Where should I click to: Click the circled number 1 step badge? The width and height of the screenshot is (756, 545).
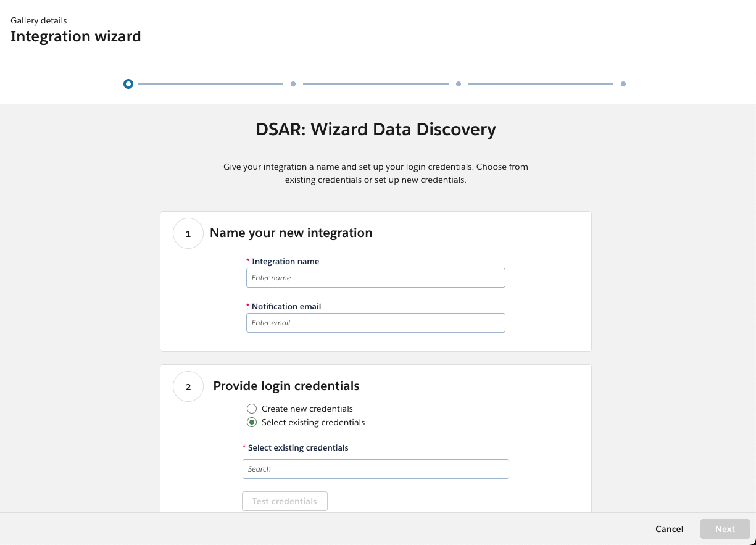[x=188, y=234]
